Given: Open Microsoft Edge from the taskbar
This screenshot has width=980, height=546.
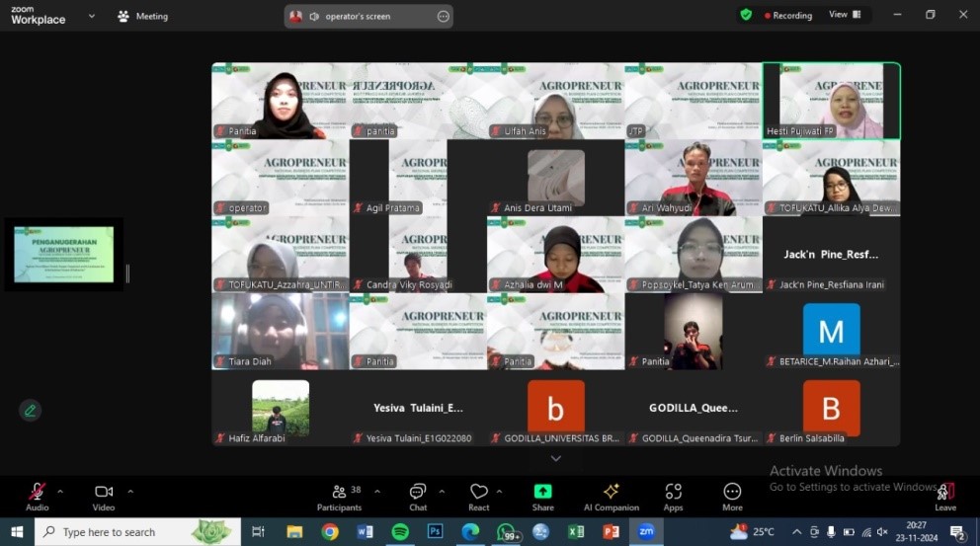Looking at the screenshot, I should (470, 531).
